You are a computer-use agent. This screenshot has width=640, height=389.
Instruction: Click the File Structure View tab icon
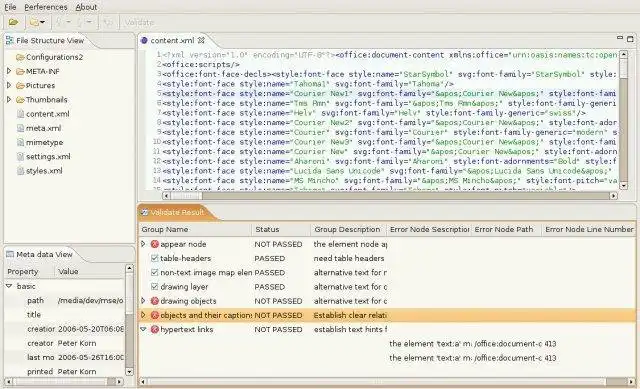click(9, 40)
